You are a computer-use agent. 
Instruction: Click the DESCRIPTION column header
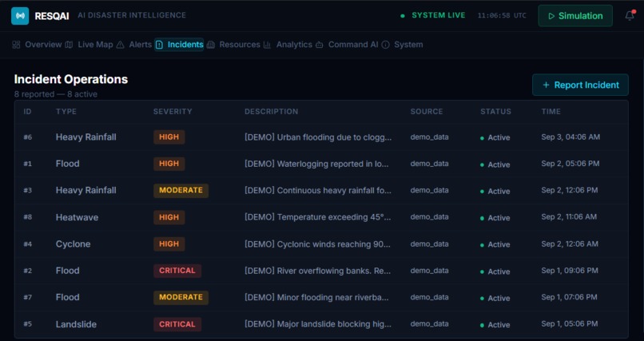(272, 112)
